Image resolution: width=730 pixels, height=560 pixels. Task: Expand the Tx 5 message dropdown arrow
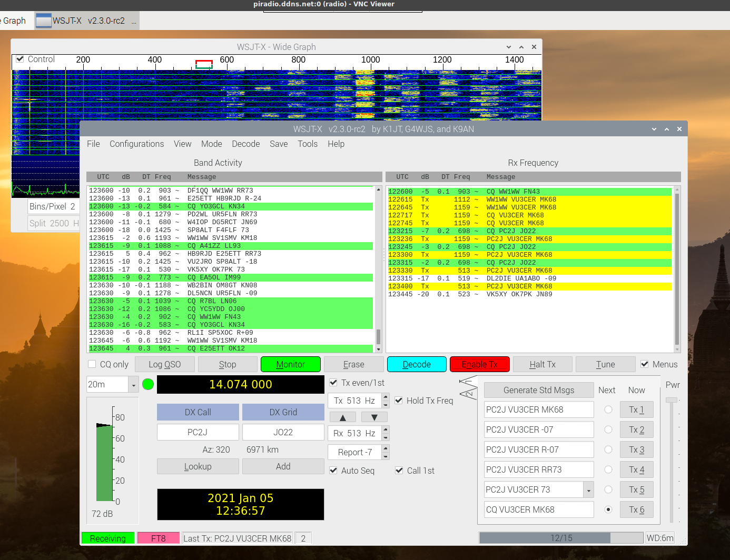tap(589, 490)
